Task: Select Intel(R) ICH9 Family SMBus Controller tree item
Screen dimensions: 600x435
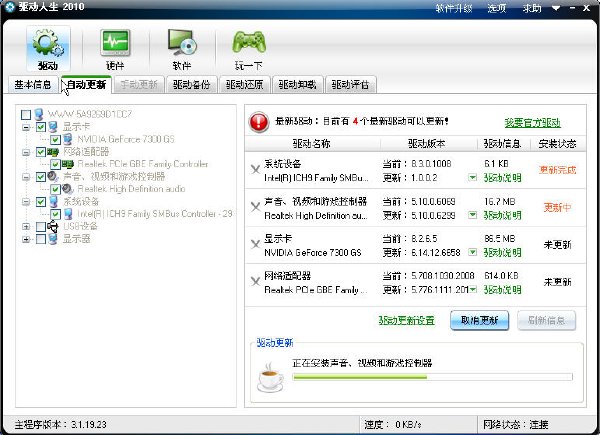Action: 155,213
